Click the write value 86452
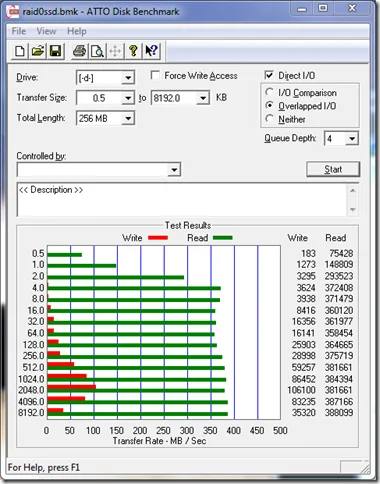This screenshot has width=380, height=484. 303,379
